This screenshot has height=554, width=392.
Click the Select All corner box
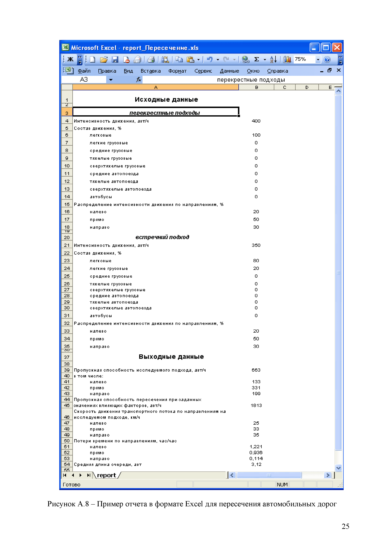(x=67, y=87)
